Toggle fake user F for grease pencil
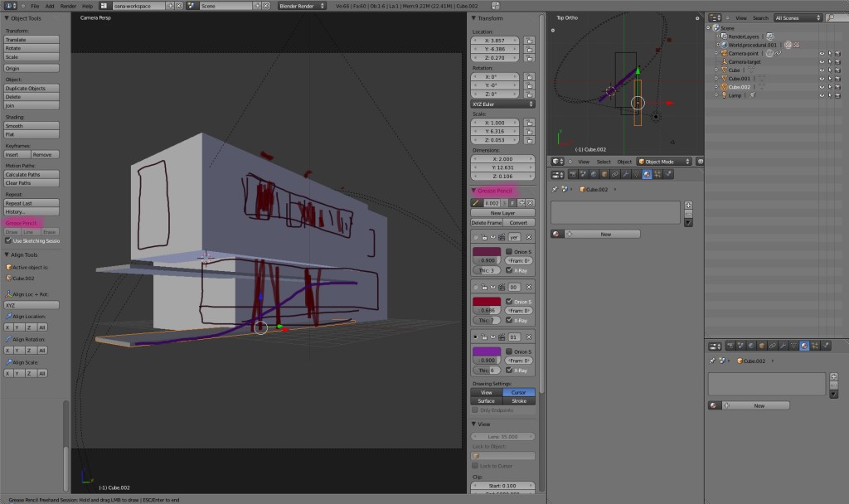The height and width of the screenshot is (504, 849). 512,202
